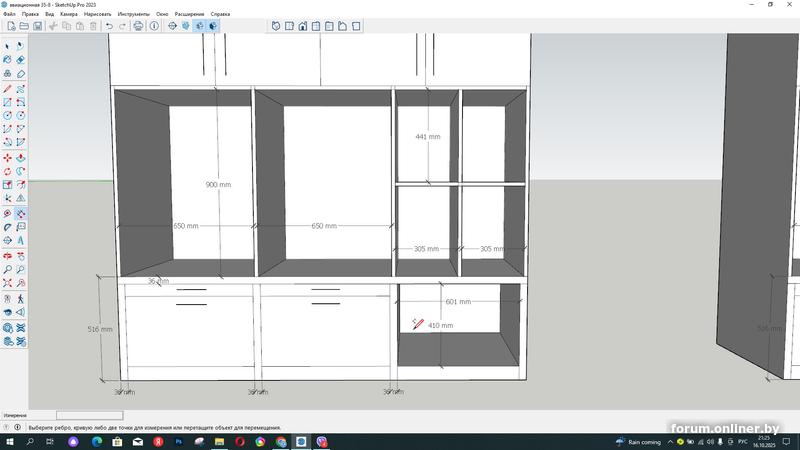Image resolution: width=800 pixels, height=450 pixels.
Task: Switch to Iso standard view
Action: (x=276, y=26)
